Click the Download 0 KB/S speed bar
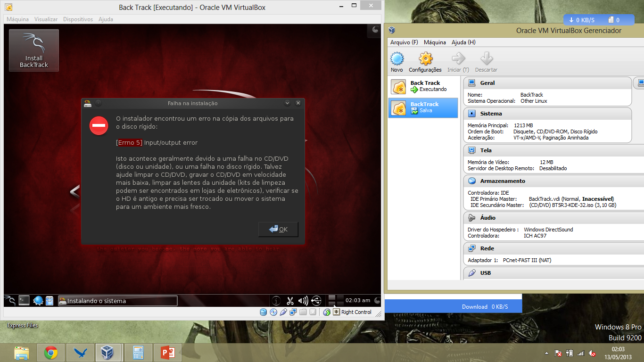This screenshot has height=362, width=644. [454, 306]
